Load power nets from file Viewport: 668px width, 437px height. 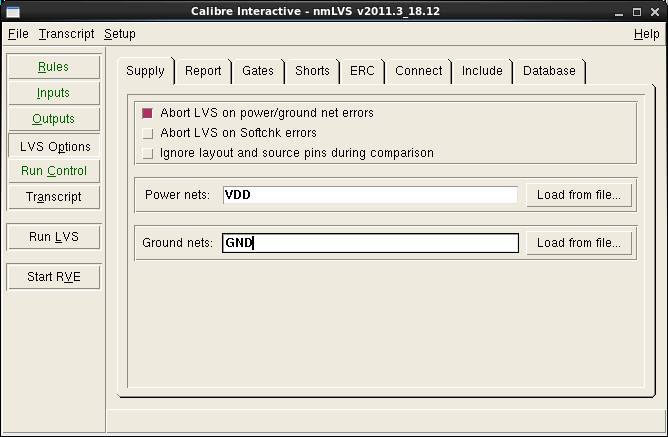pyautogui.click(x=579, y=195)
